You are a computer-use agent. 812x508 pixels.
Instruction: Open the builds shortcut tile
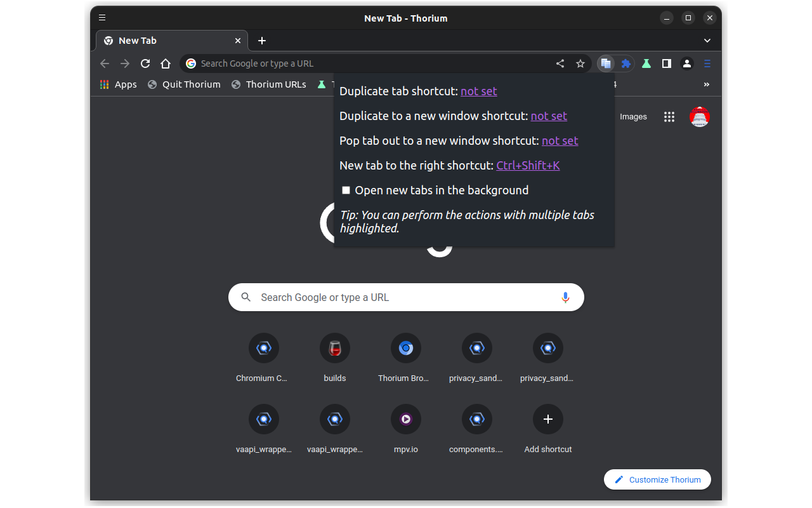335,359
